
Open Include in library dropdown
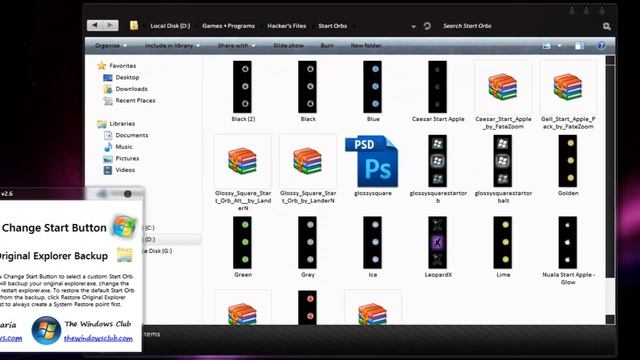tap(172, 45)
